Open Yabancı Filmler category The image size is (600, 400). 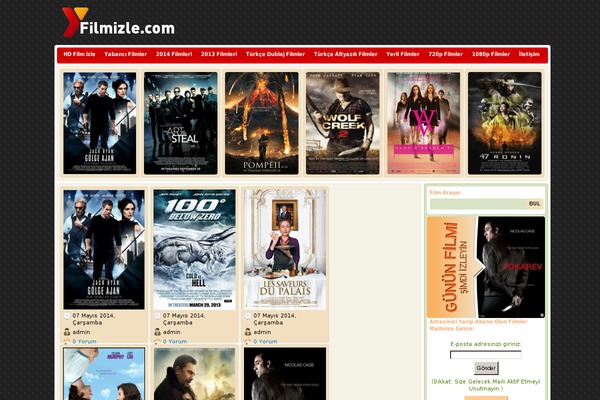pyautogui.click(x=126, y=54)
